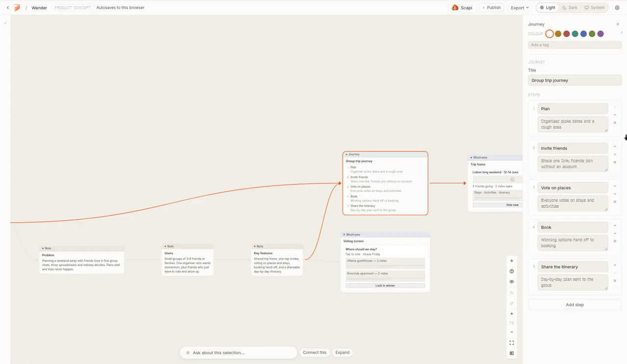Delete the Book step
Image resolution: width=627 pixels, height=364 pixels.
(x=615, y=242)
